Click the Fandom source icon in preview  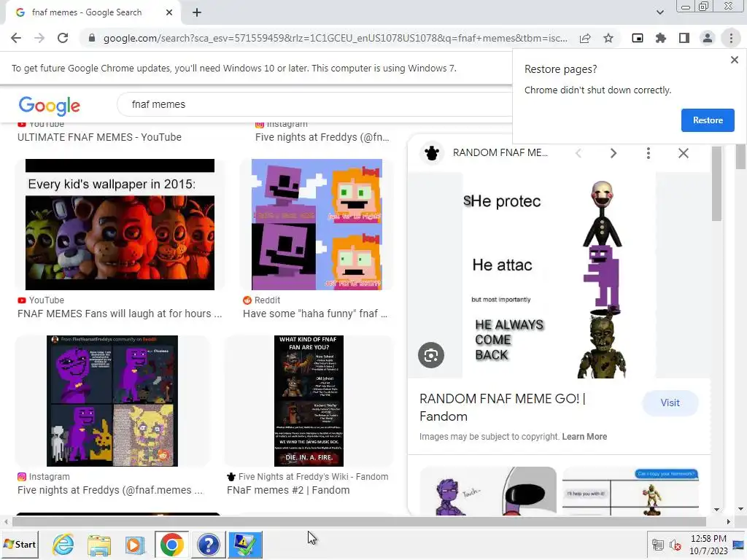pos(432,153)
